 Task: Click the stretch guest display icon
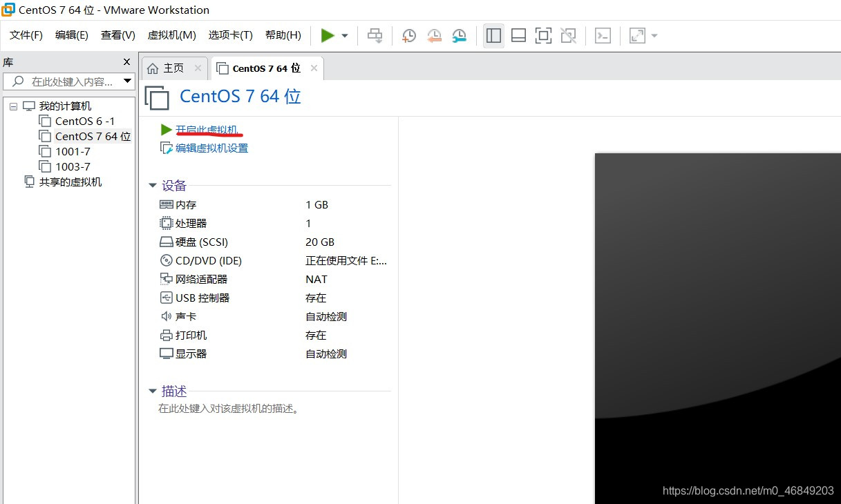[x=637, y=35]
